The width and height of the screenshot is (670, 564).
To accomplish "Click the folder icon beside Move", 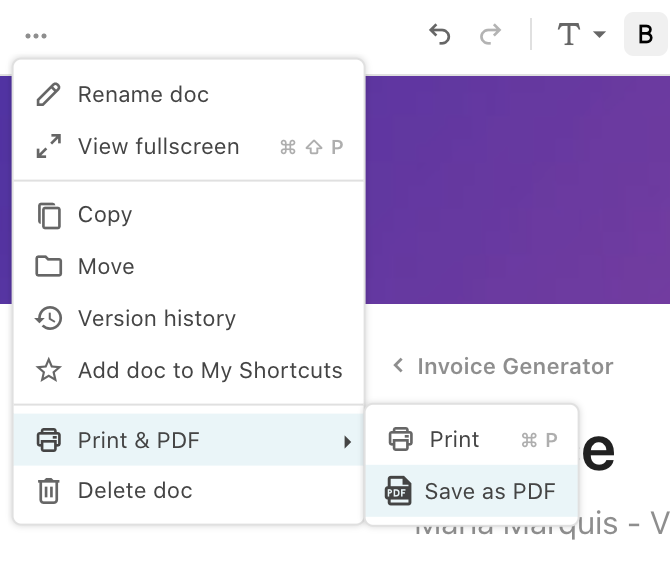I will point(48,267).
